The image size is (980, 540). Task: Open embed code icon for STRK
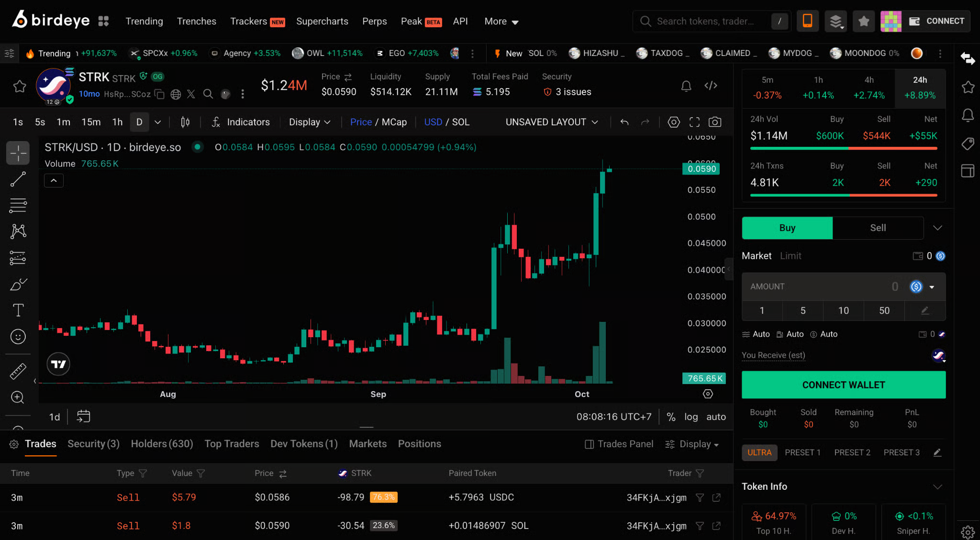pyautogui.click(x=711, y=86)
